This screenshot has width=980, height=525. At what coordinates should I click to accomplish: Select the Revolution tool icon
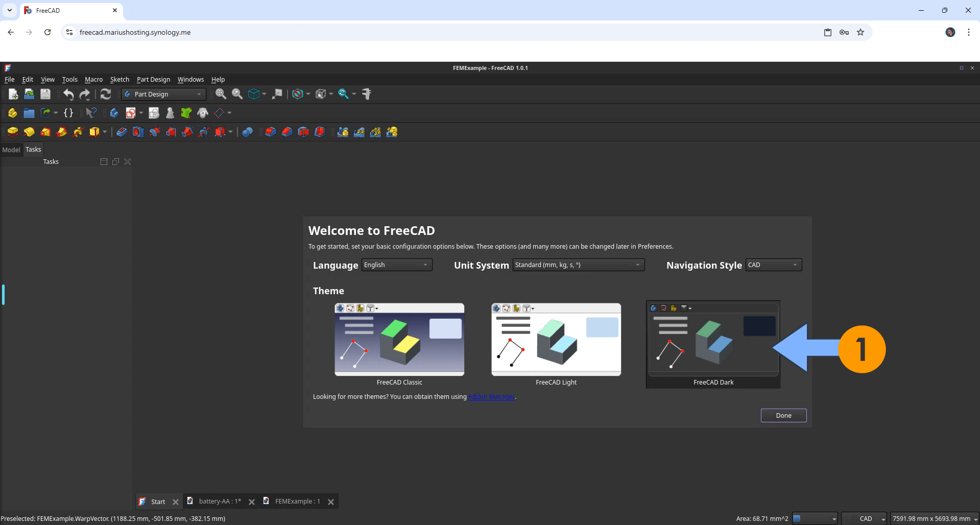[29, 132]
